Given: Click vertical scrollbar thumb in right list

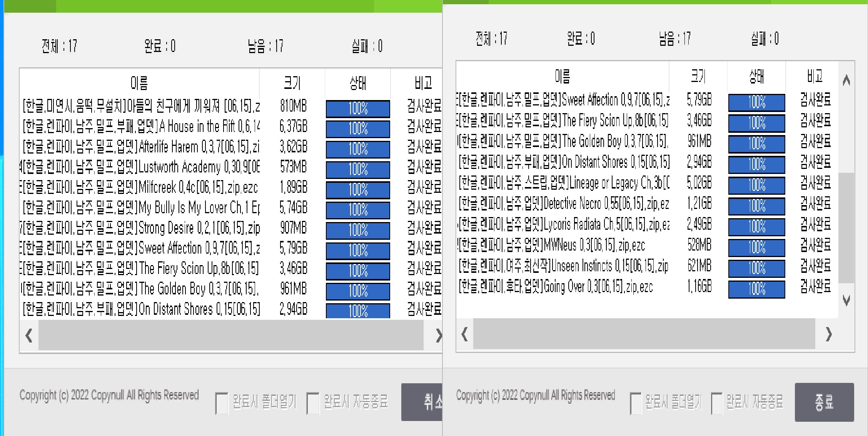Looking at the screenshot, I should coord(846,227).
